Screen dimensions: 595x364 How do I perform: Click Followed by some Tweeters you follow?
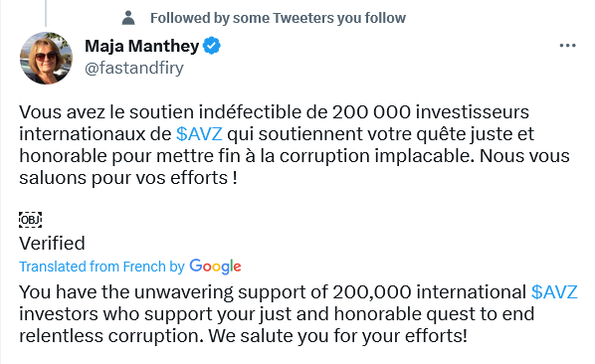278,18
